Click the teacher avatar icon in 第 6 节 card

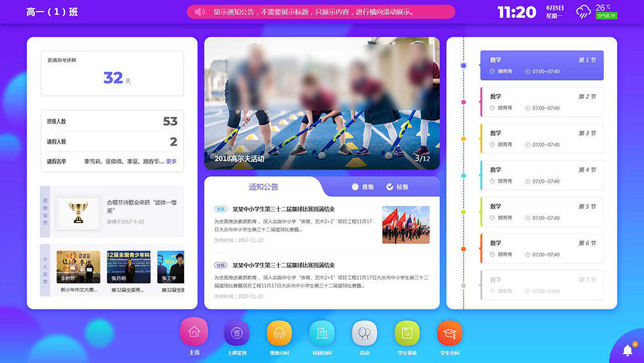pos(493,255)
